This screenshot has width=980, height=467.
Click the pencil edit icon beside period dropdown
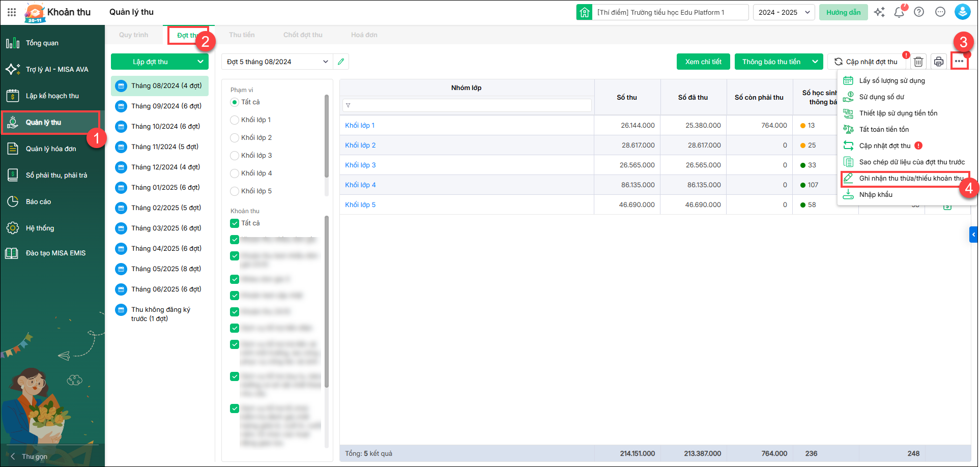click(x=341, y=62)
